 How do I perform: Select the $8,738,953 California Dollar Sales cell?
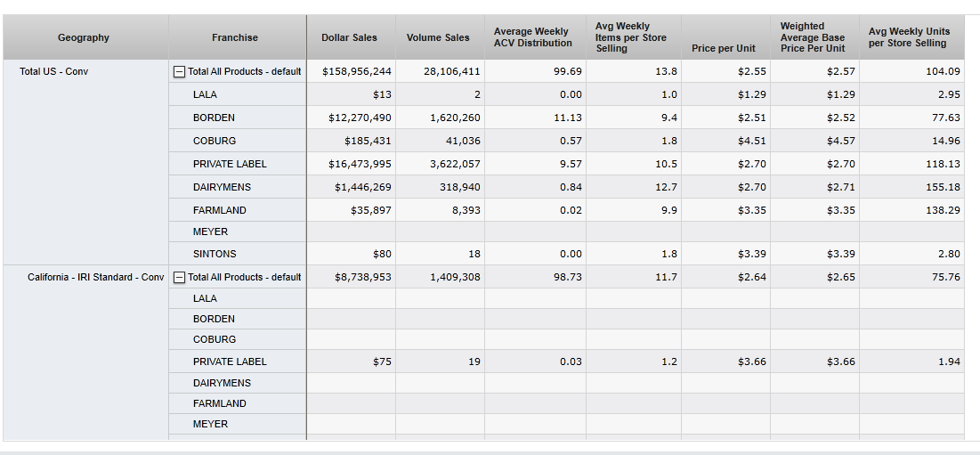click(x=363, y=277)
